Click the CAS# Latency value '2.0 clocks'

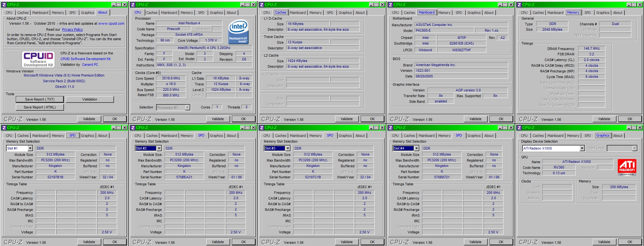click(x=591, y=60)
